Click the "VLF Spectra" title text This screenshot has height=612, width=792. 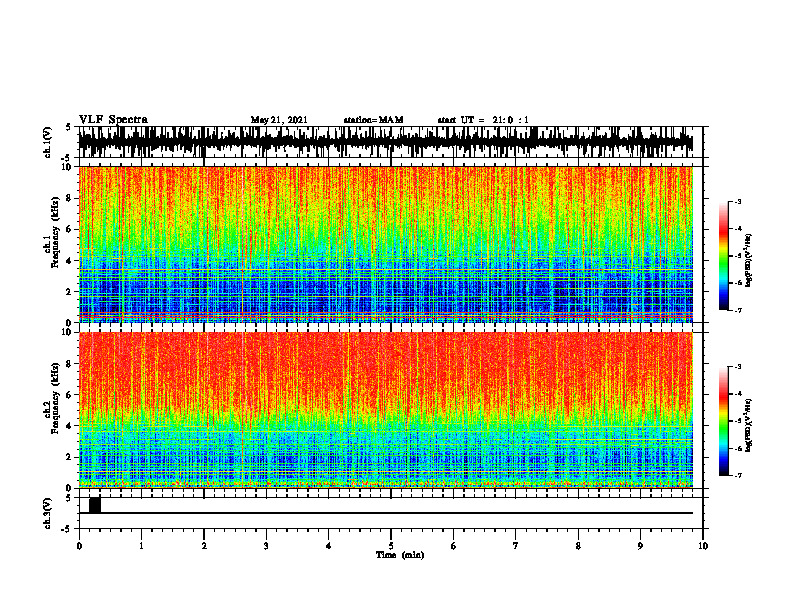113,120
